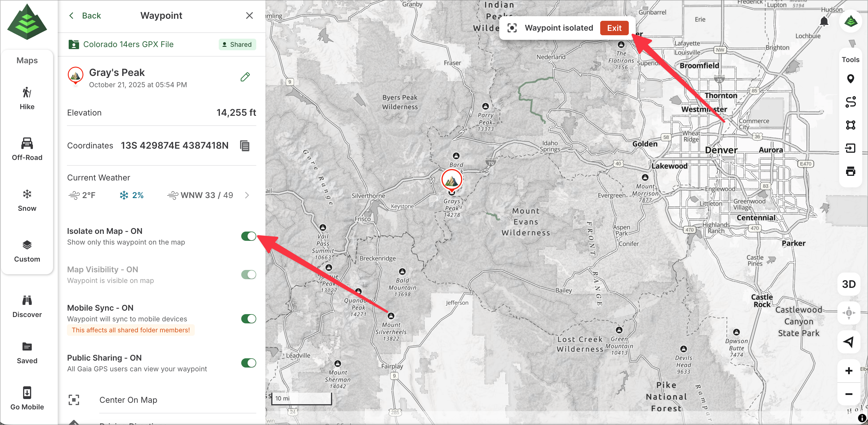Select the route creation tool
This screenshot has width=868, height=425.
[850, 102]
